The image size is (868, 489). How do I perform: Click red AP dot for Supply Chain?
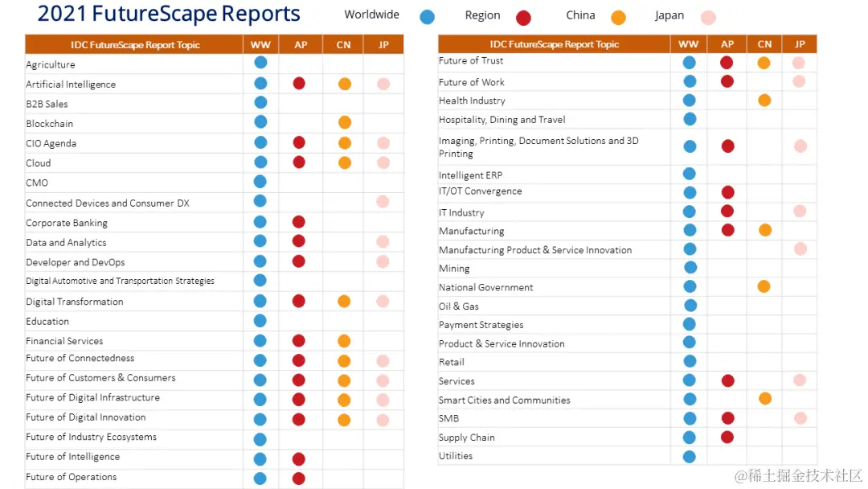727,437
